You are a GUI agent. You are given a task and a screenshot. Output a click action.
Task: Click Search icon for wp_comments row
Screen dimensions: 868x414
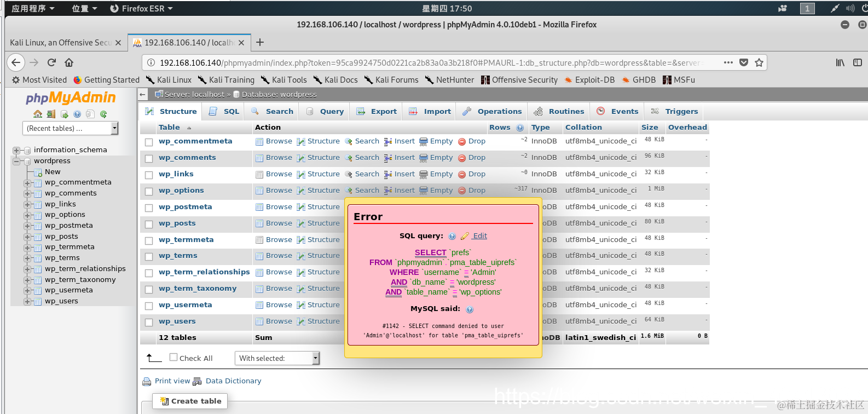click(x=349, y=158)
